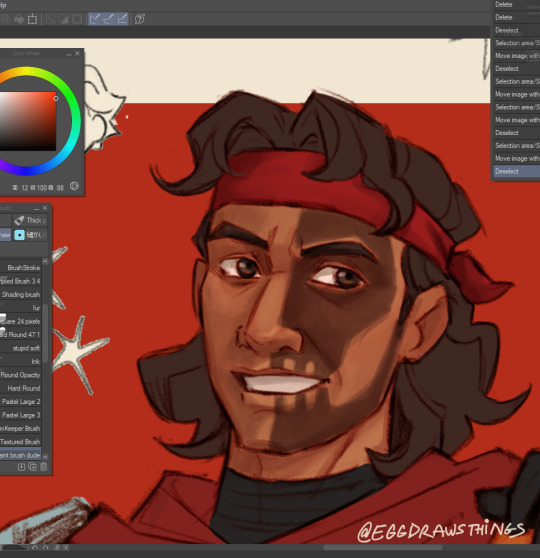540x558 pixels.
Task: Select the Round 47 1 brush
Action: [21, 335]
